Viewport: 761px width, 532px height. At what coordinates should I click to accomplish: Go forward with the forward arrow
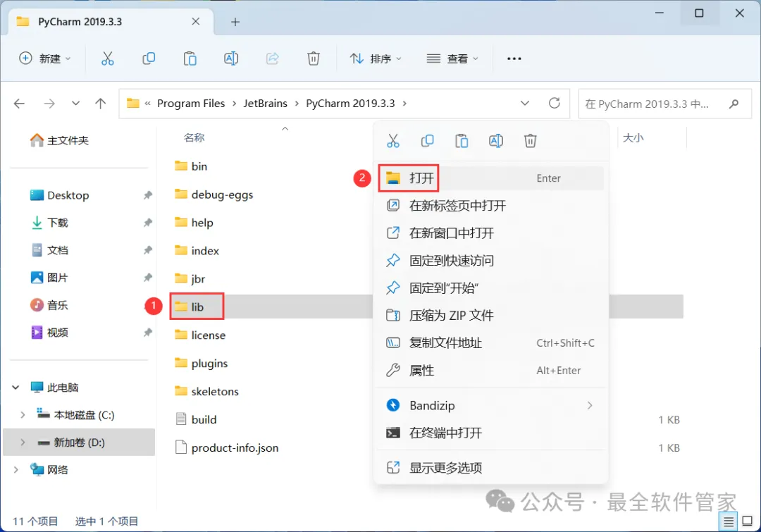coord(49,104)
